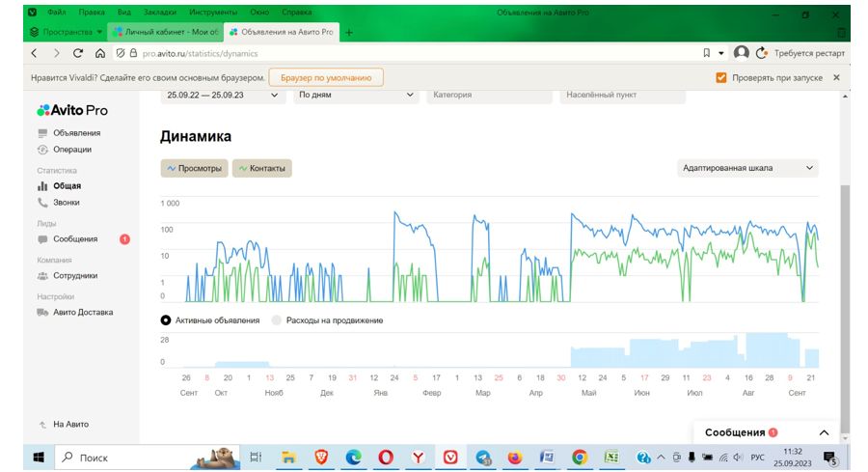The image size is (868, 472).
Task: Open Microsoft Word from the taskbar
Action: tap(547, 458)
